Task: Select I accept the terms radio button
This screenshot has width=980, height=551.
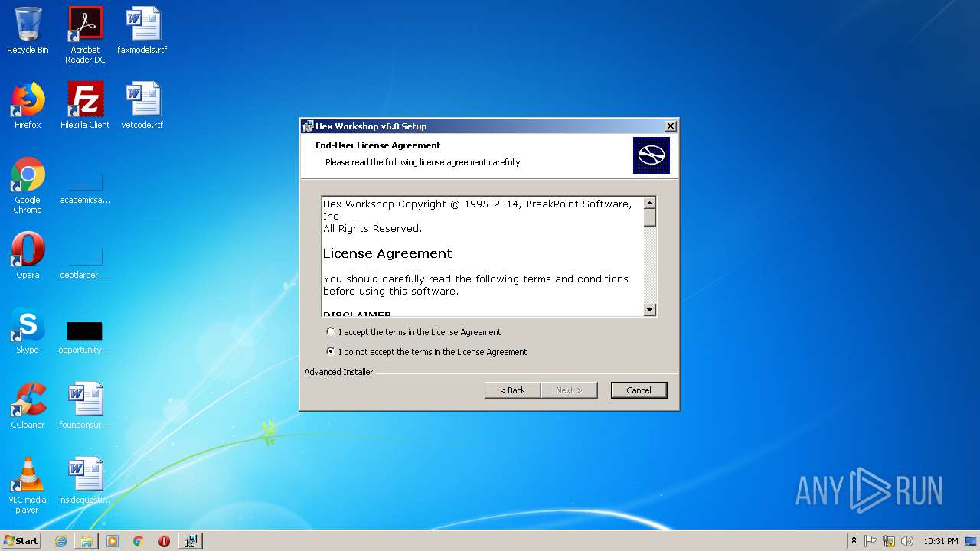Action: pos(331,332)
